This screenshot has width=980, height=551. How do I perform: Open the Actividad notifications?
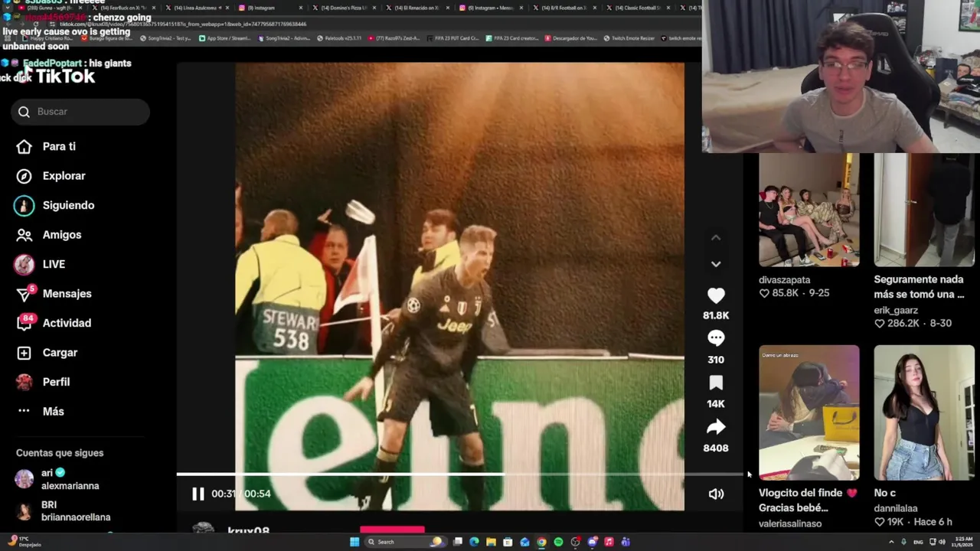(x=55, y=323)
